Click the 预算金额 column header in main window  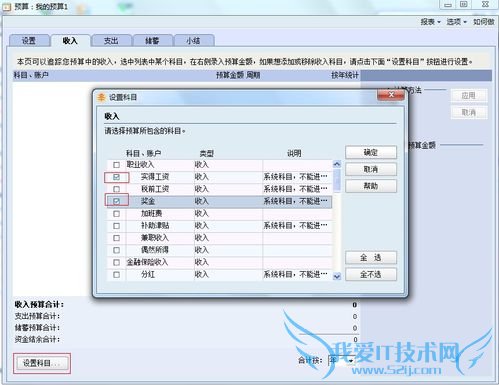point(230,75)
